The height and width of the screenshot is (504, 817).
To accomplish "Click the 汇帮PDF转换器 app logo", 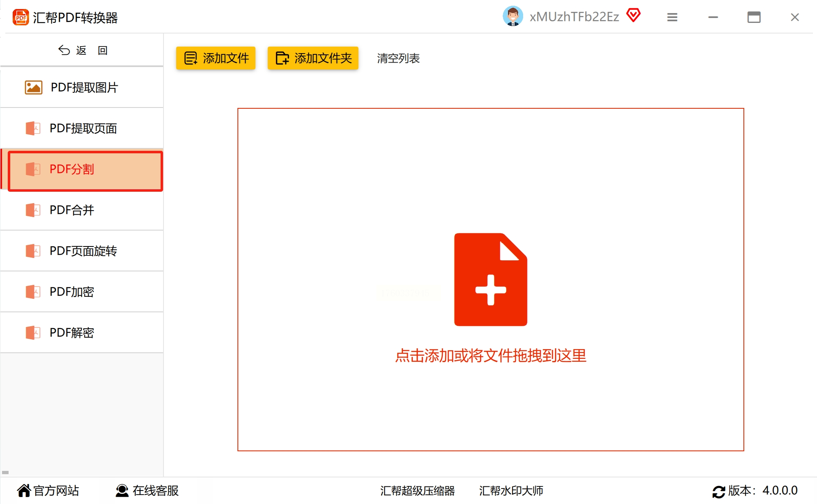I will [x=20, y=17].
